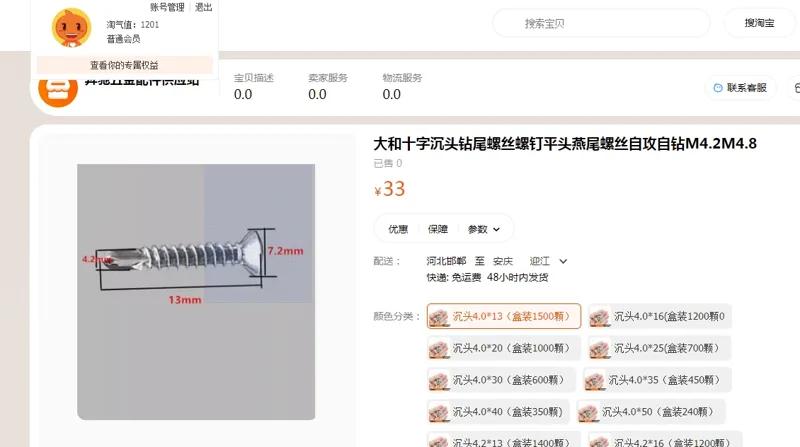Select option 沉头4.0*35（盒装450颗）
The image size is (800, 447).
657,380
